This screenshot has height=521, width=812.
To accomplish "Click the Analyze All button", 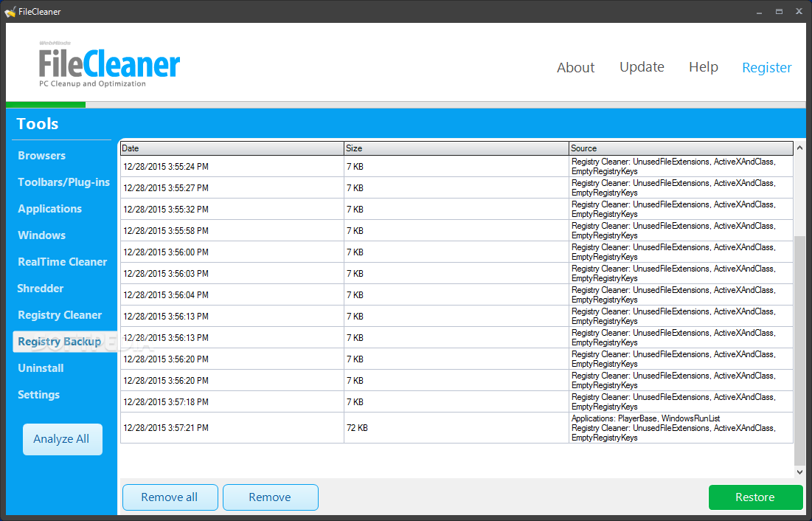I will click(62, 439).
